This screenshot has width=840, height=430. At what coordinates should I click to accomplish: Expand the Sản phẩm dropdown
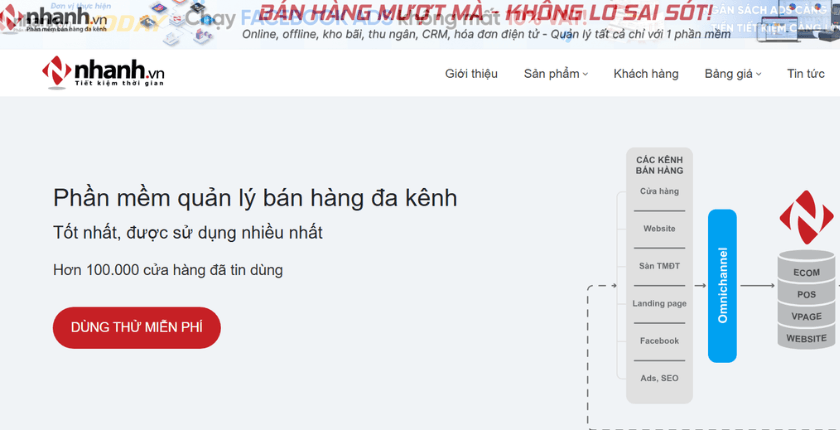[556, 74]
